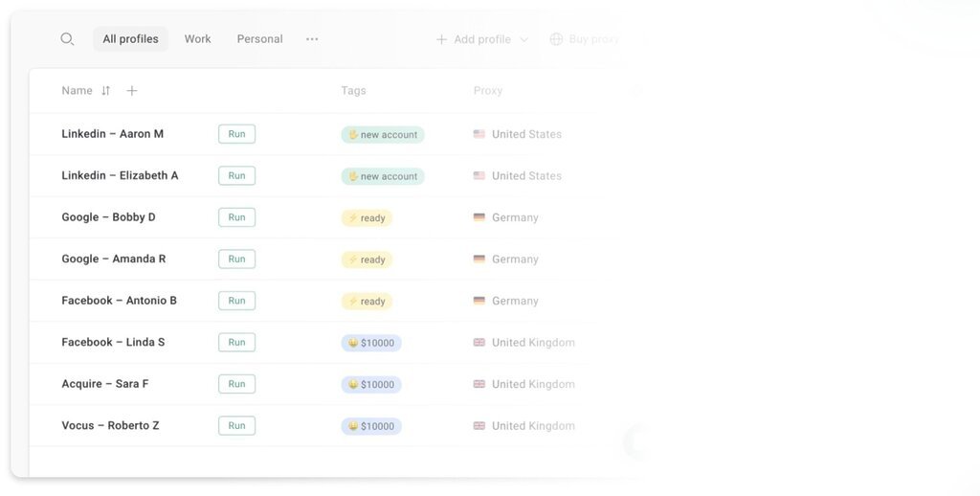Run the Linkedin – Elizabeth A profile
Image resolution: width=980 pixels, height=496 pixels.
237,176
